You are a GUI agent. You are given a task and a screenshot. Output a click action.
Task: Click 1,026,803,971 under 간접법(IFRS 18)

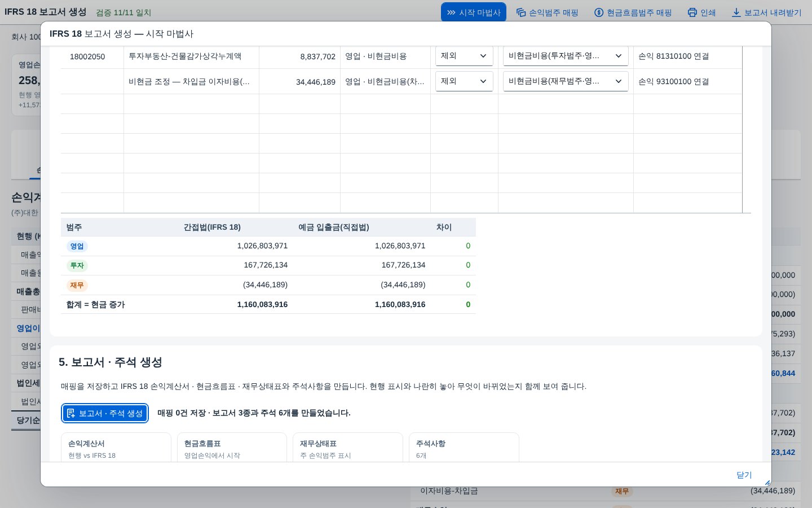pos(262,246)
